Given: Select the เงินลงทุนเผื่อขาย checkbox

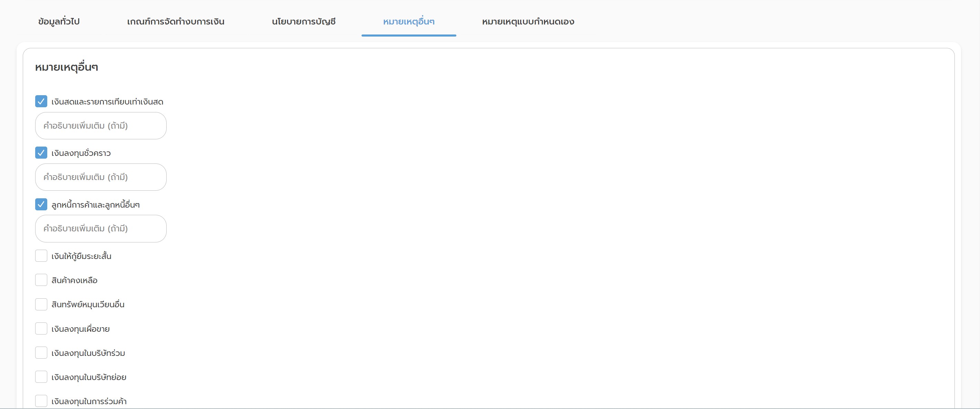Looking at the screenshot, I should (x=41, y=328).
